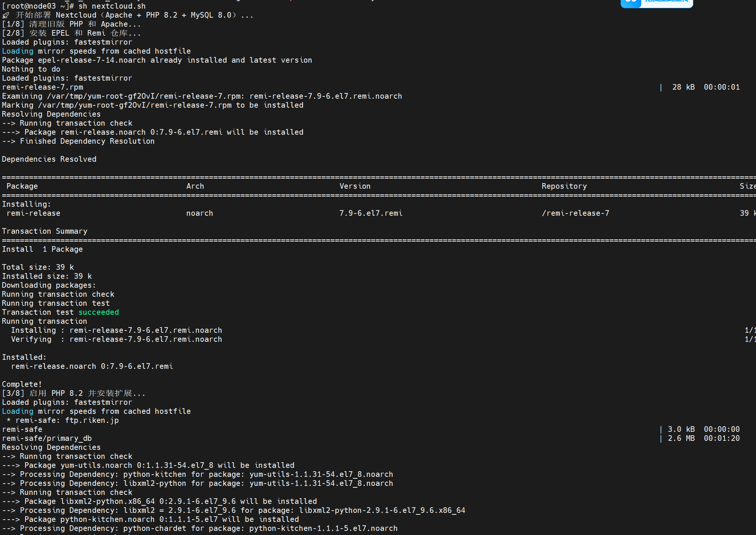Click the "Processing Dependency: libxml2-python" line
756x535 pixels.
click(197, 483)
